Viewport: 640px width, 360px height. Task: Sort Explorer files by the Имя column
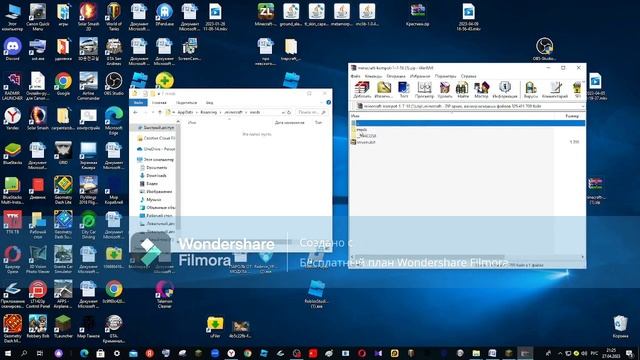point(192,122)
